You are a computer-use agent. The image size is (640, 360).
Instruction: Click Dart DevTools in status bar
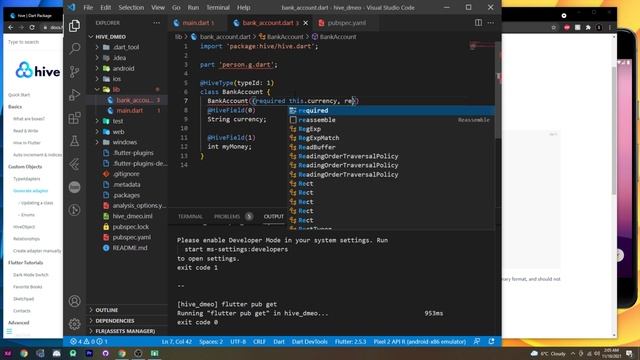(309, 342)
